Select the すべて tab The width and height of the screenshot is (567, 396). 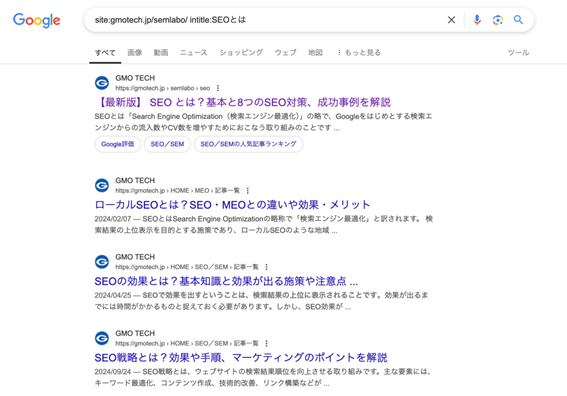105,53
